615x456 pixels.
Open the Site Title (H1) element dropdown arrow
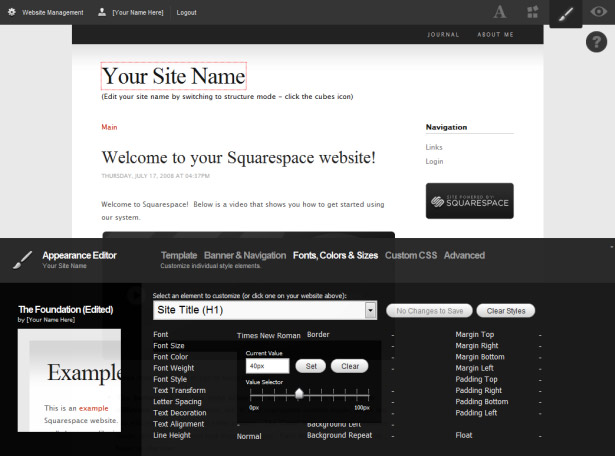(x=370, y=310)
